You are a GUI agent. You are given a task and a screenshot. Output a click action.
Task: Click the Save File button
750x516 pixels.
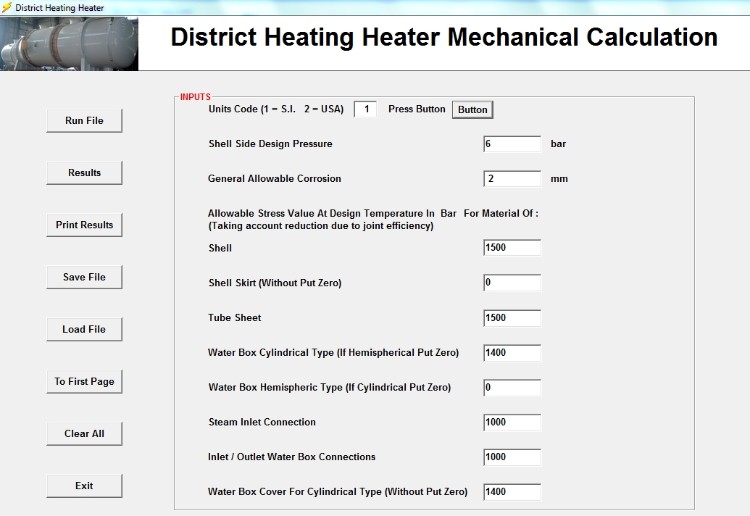(x=84, y=277)
